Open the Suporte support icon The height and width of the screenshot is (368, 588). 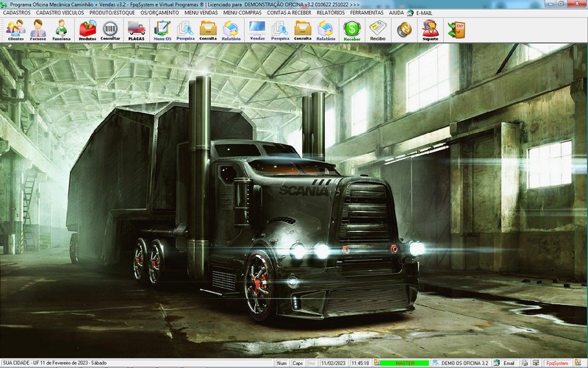430,30
